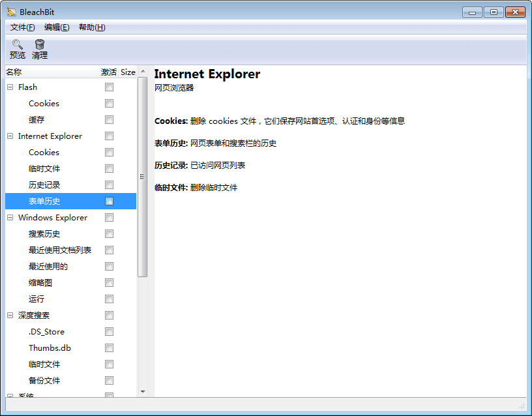
Task: Select the Thumbs.db tree item
Action: (50, 348)
